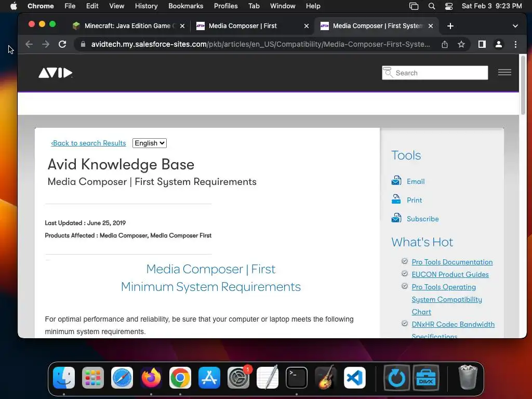Open Chrome three-dot menu
Viewport: 532px width, 399px height.
[x=515, y=44]
